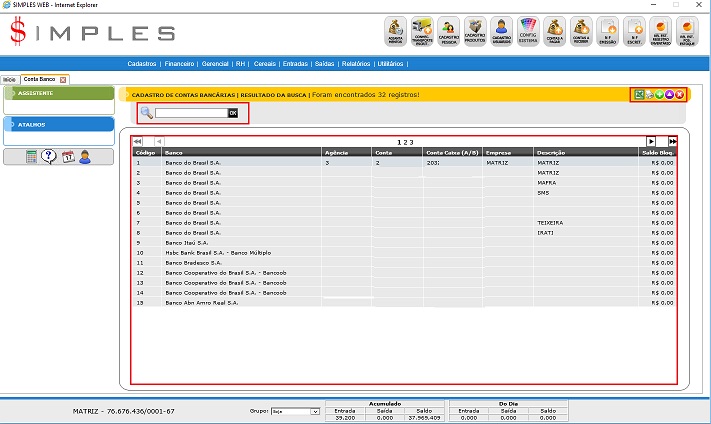The height and width of the screenshot is (424, 711).
Task: Click the green add record icon
Action: click(660, 94)
